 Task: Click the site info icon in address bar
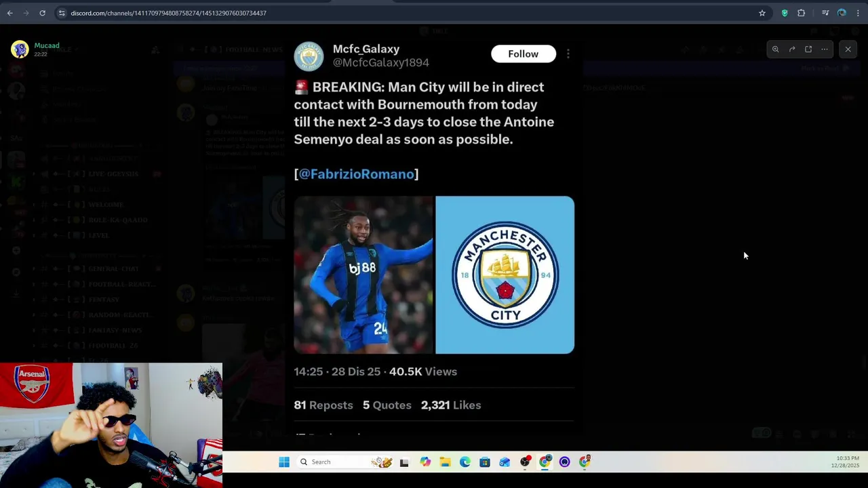pyautogui.click(x=62, y=13)
